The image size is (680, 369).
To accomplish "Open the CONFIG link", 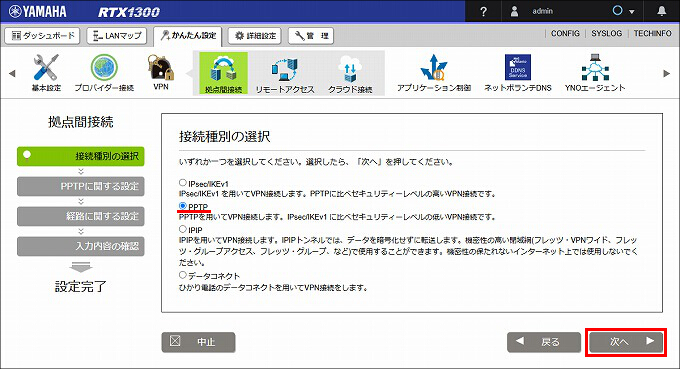I will coord(565,33).
